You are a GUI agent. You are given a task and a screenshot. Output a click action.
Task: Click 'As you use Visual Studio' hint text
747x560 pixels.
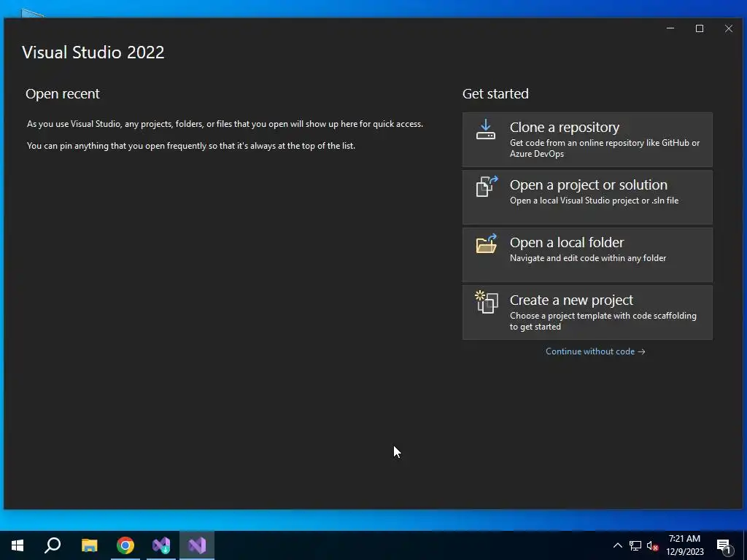225,124
